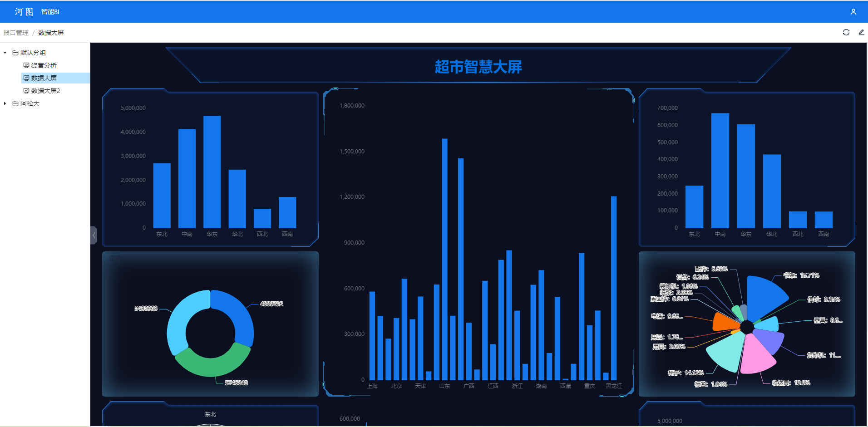Click the 书架: 15.71% pie label
The width and height of the screenshot is (868, 427).
[801, 275]
